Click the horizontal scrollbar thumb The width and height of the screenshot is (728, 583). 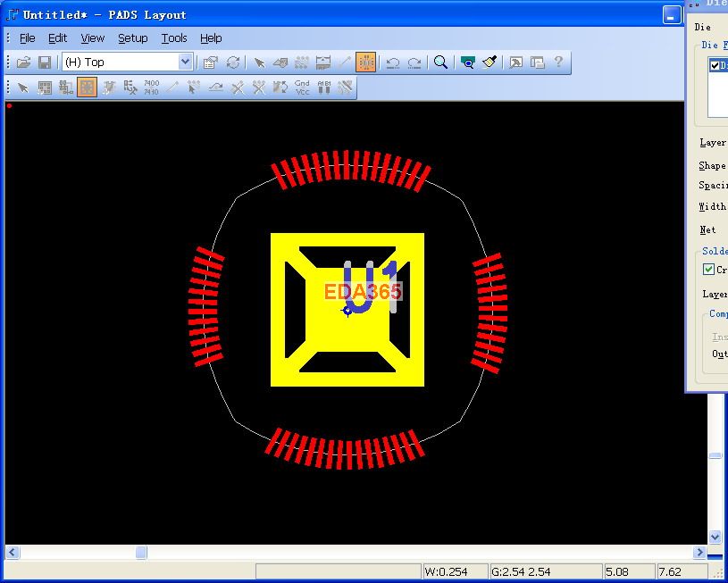click(x=140, y=553)
